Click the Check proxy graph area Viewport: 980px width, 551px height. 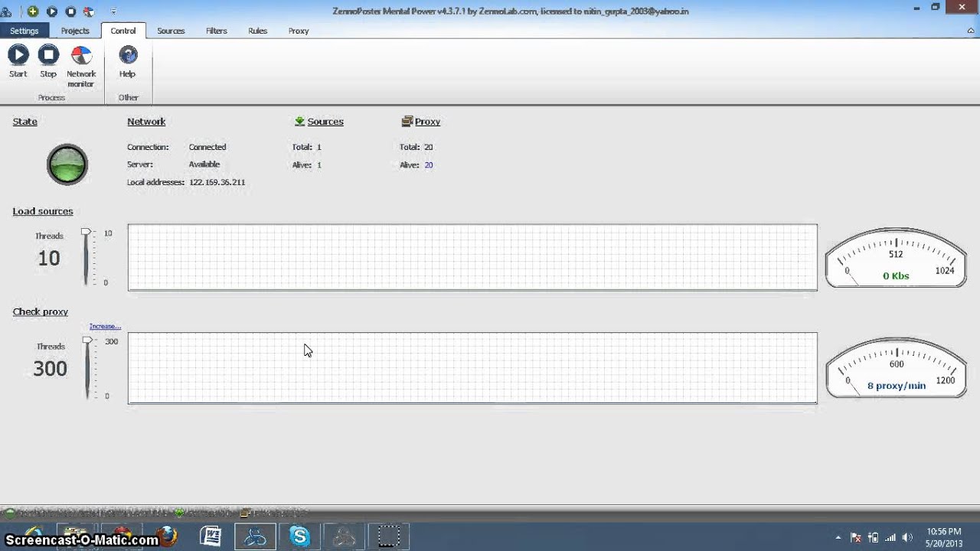(x=472, y=367)
